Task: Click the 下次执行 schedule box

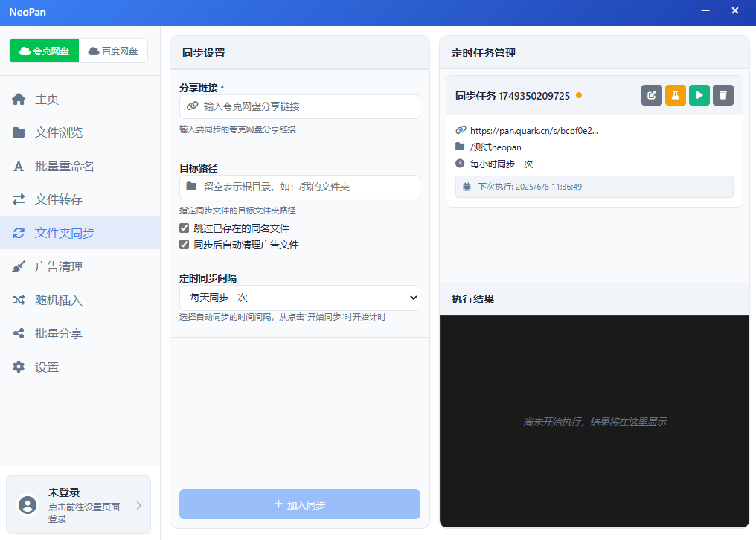Action: coord(594,187)
